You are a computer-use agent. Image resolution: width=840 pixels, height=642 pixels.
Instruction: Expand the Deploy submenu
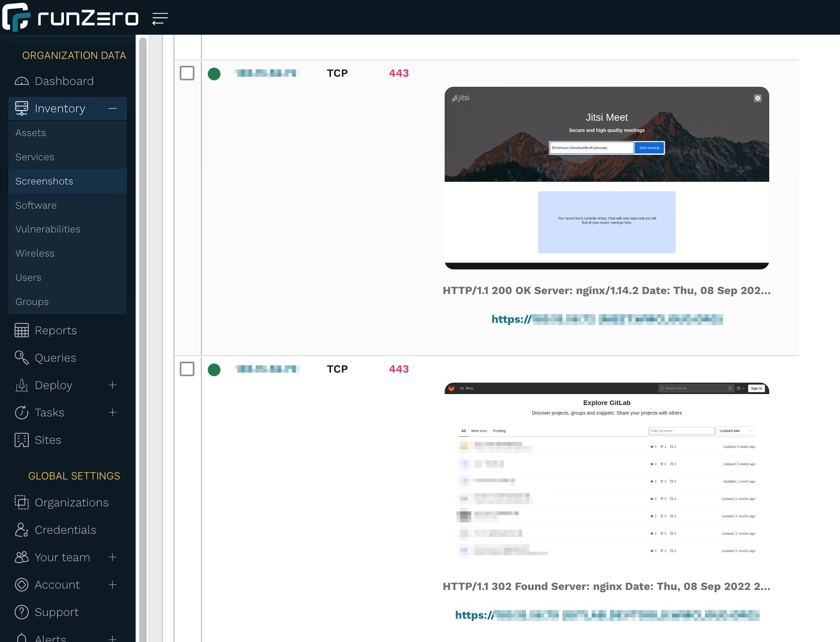coord(112,385)
